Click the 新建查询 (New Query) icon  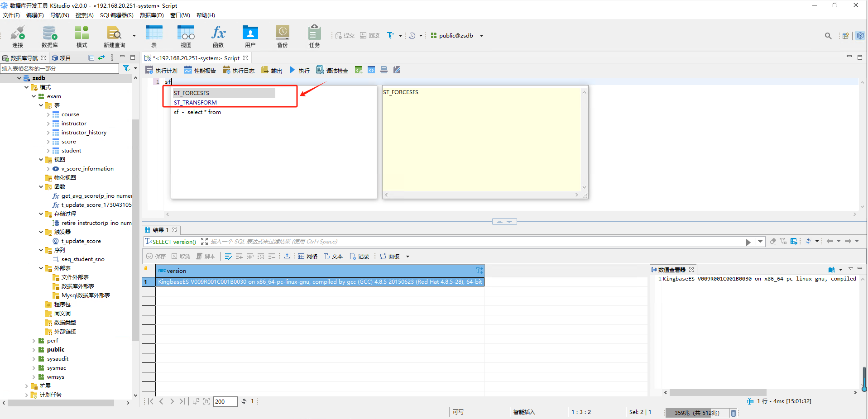(x=114, y=36)
